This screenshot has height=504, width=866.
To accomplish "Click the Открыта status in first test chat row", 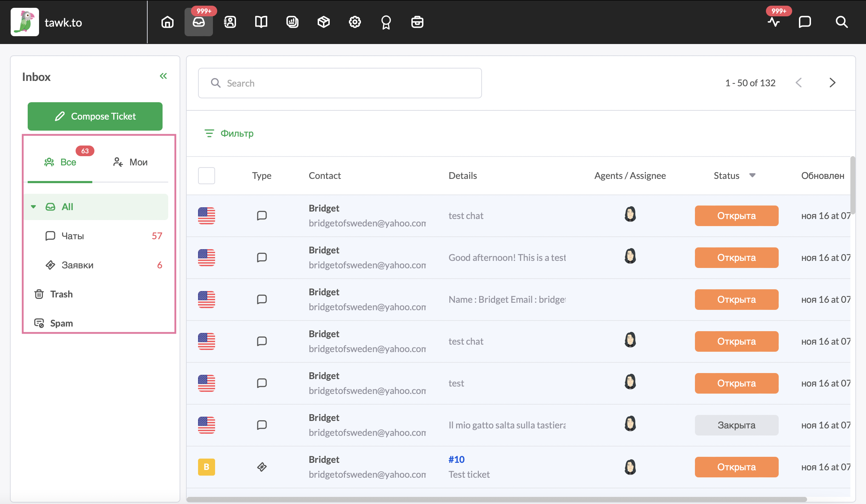I will pyautogui.click(x=737, y=216).
